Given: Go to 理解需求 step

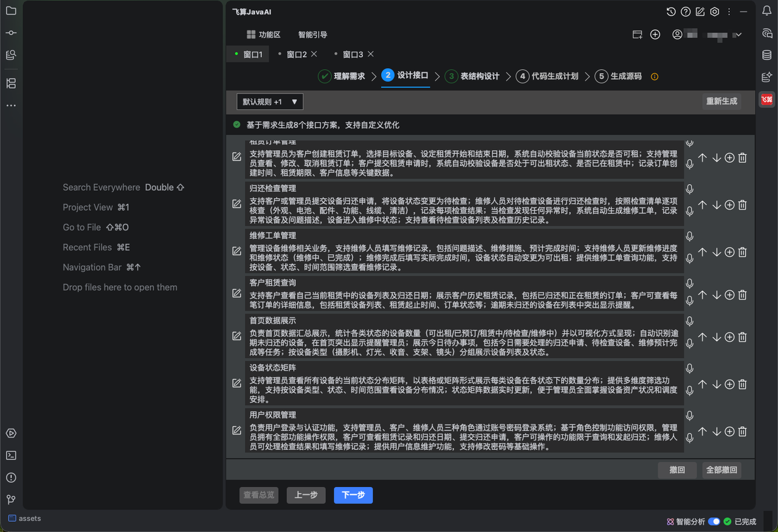Looking at the screenshot, I should tap(342, 76).
